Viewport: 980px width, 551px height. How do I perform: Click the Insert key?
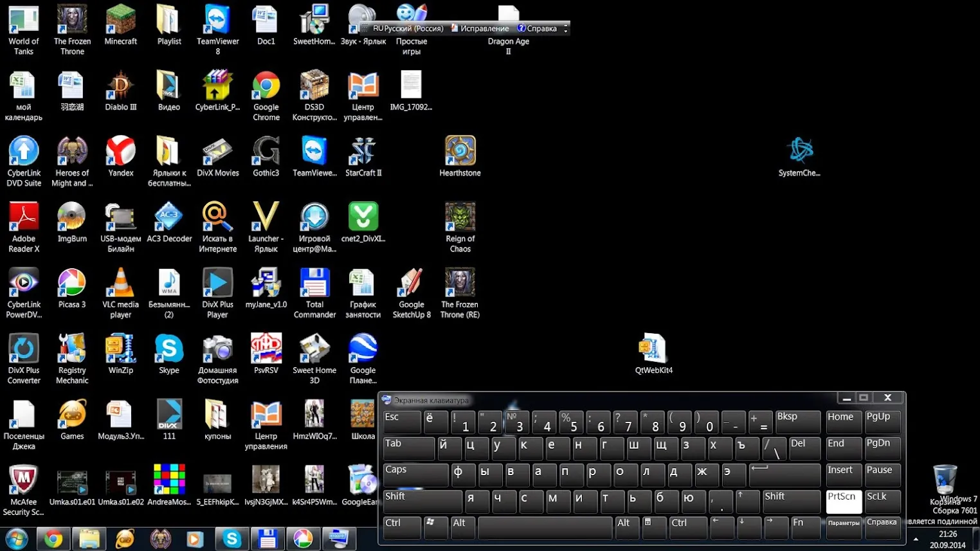(843, 474)
